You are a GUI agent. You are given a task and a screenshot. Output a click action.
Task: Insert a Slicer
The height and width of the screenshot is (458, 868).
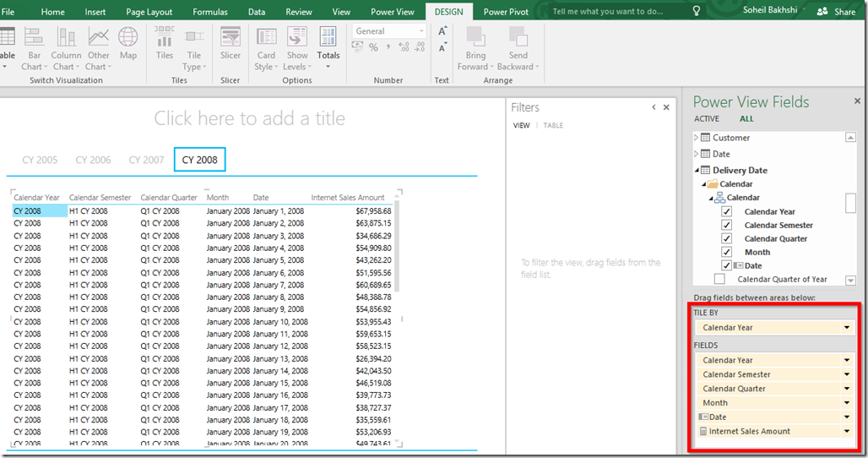point(231,44)
